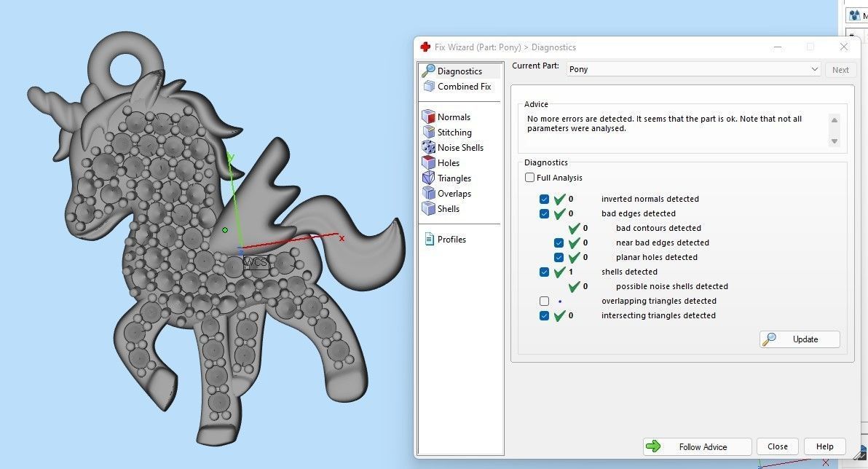
Task: Click Update to rerun diagnostics
Action: (800, 339)
